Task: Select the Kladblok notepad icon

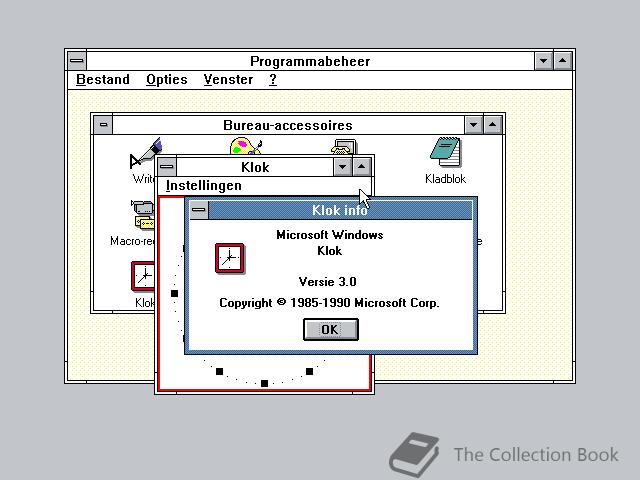Action: pos(446,152)
